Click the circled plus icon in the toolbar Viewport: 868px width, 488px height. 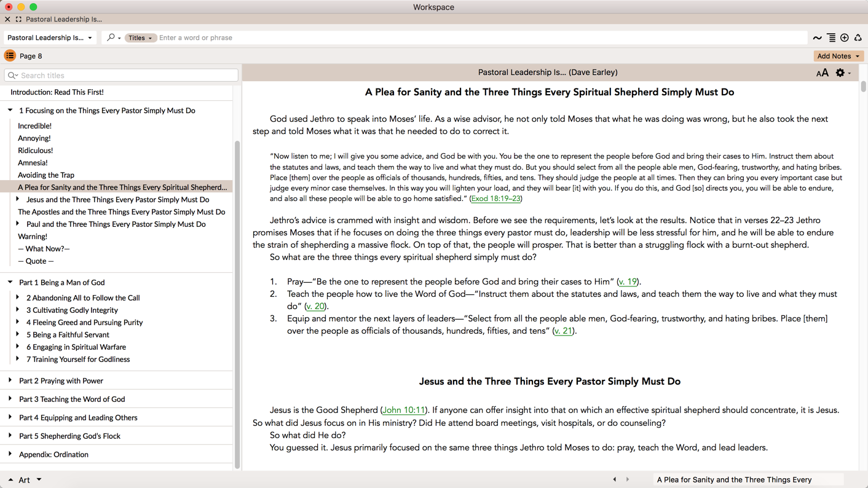[845, 38]
